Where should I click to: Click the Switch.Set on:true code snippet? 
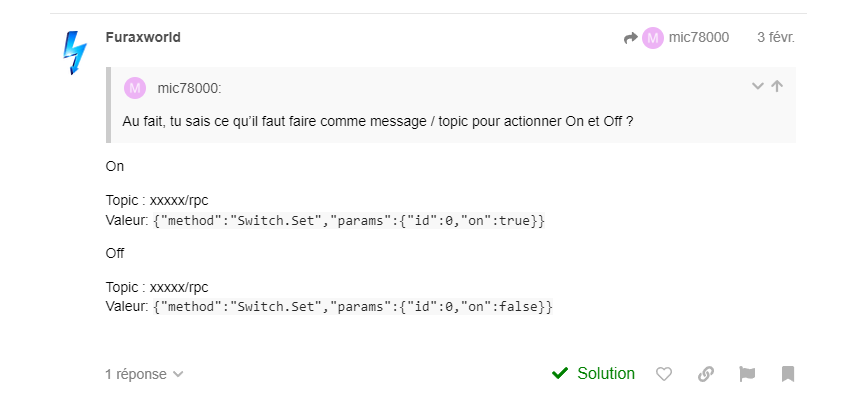[x=349, y=221]
